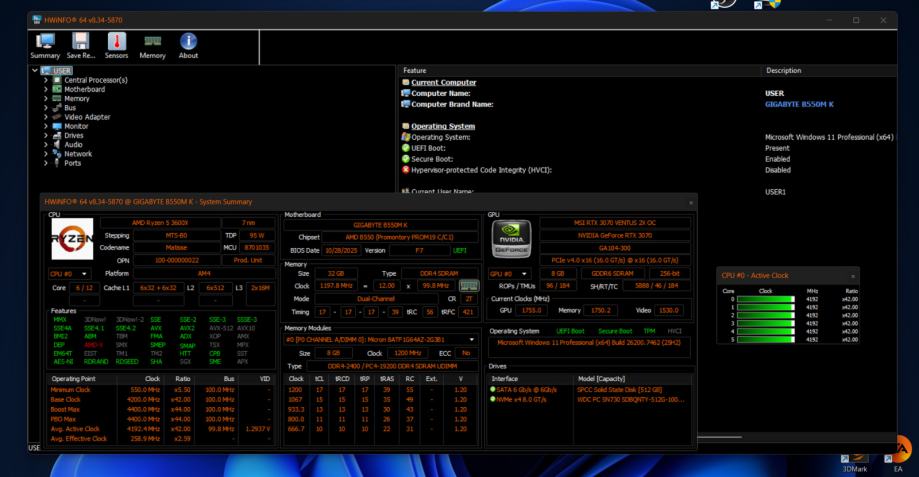
Task: Open the 3DMark desktop shortcut
Action: tap(855, 463)
